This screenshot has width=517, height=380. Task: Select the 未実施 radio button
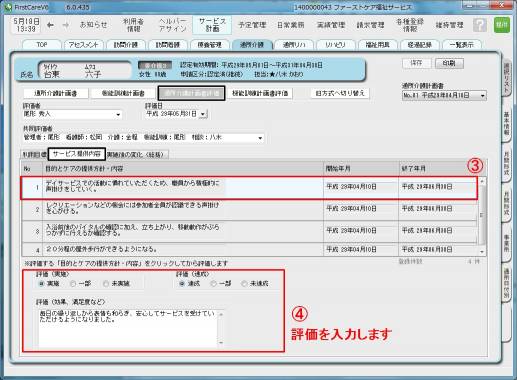[106, 284]
